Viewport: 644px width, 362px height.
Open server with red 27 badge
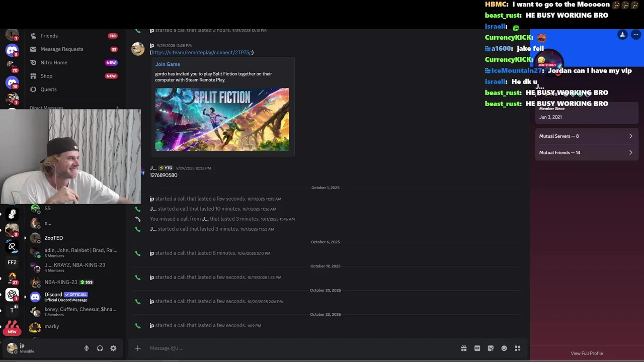point(12,278)
